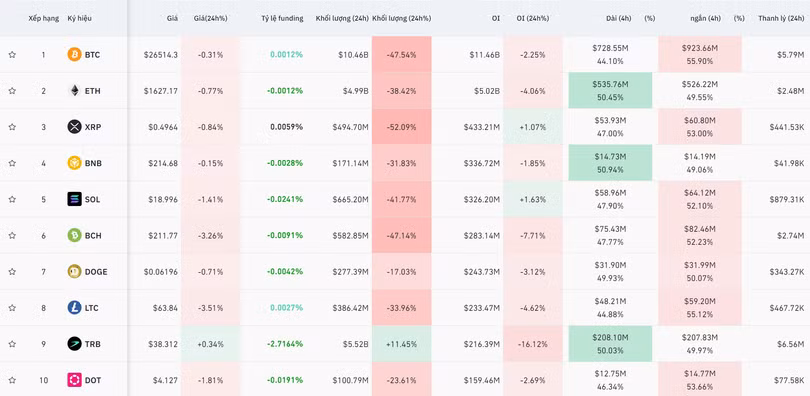Open the DOT symbol link
This screenshot has height=396, width=810.
(x=93, y=380)
